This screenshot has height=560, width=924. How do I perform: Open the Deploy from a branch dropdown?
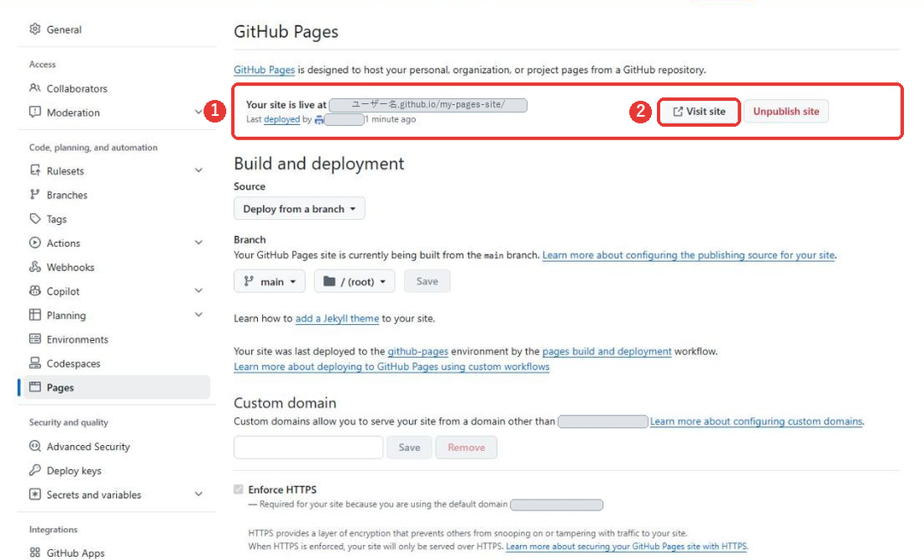coord(299,209)
